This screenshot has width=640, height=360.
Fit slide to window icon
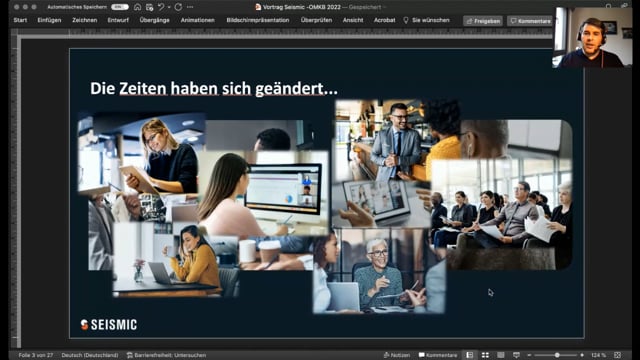(618, 355)
